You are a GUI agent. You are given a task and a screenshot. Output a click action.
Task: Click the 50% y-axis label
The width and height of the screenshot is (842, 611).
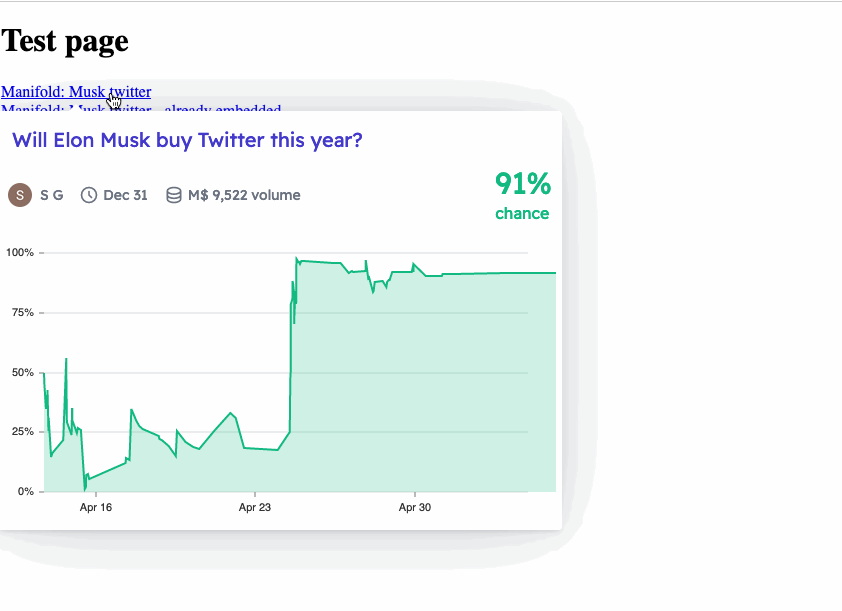[23, 372]
